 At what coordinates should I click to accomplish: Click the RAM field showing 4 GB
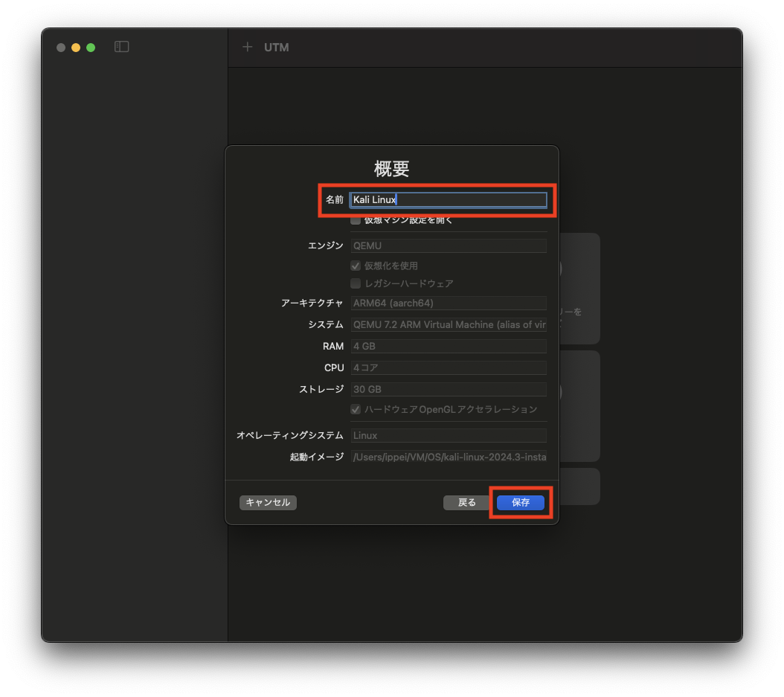click(449, 346)
